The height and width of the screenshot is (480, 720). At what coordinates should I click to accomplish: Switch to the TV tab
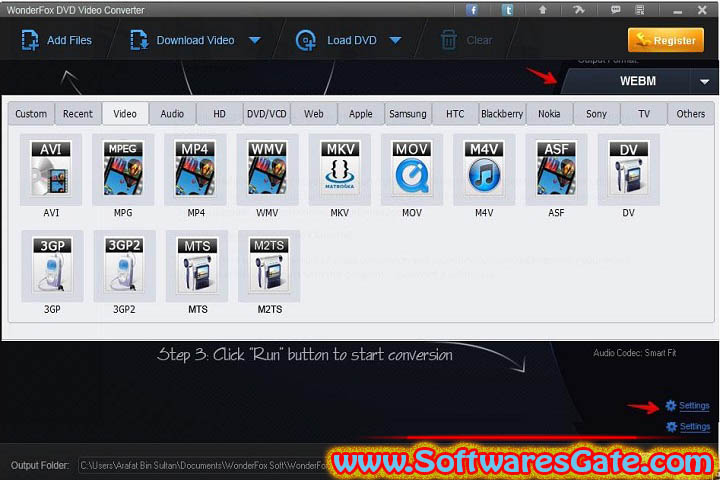pyautogui.click(x=644, y=114)
